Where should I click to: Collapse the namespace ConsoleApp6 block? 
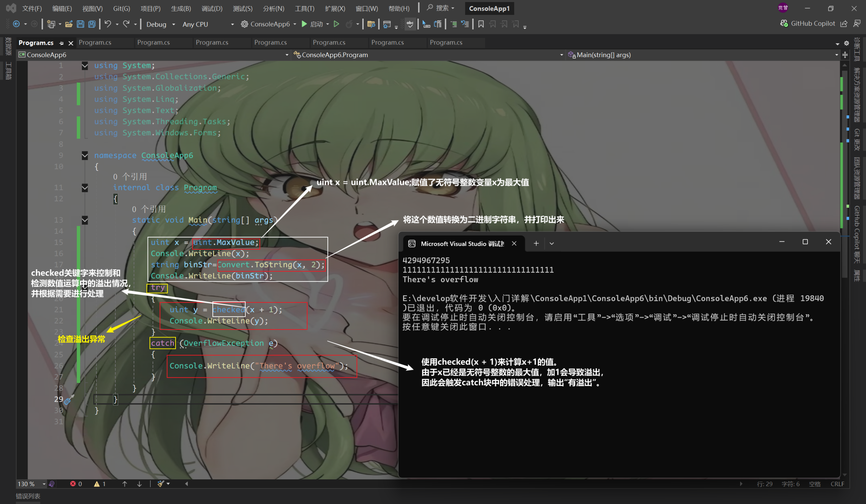pyautogui.click(x=84, y=156)
